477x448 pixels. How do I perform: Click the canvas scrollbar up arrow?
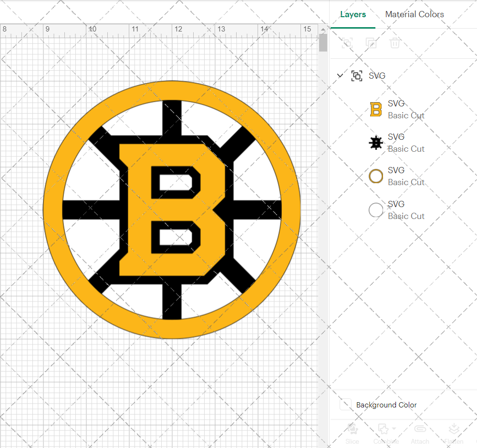(x=323, y=29)
